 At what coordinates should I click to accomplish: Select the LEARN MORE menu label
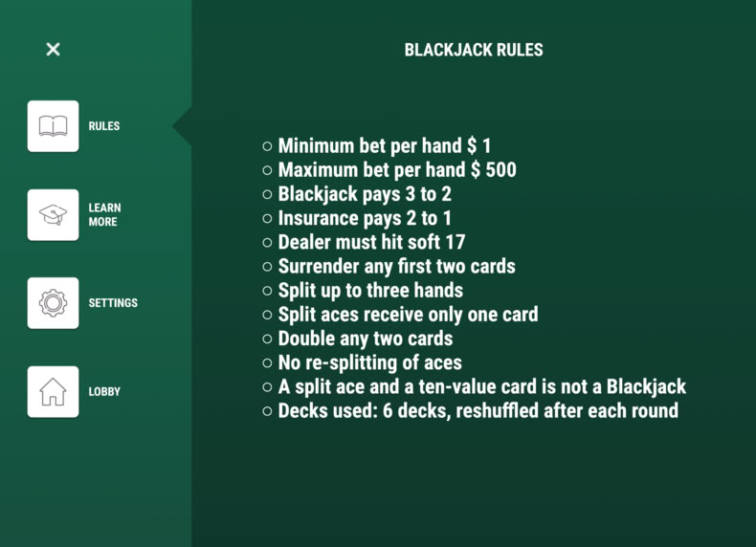pos(104,215)
